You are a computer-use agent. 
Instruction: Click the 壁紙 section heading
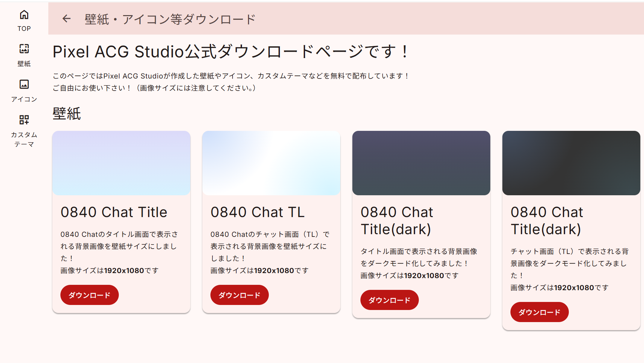click(67, 114)
